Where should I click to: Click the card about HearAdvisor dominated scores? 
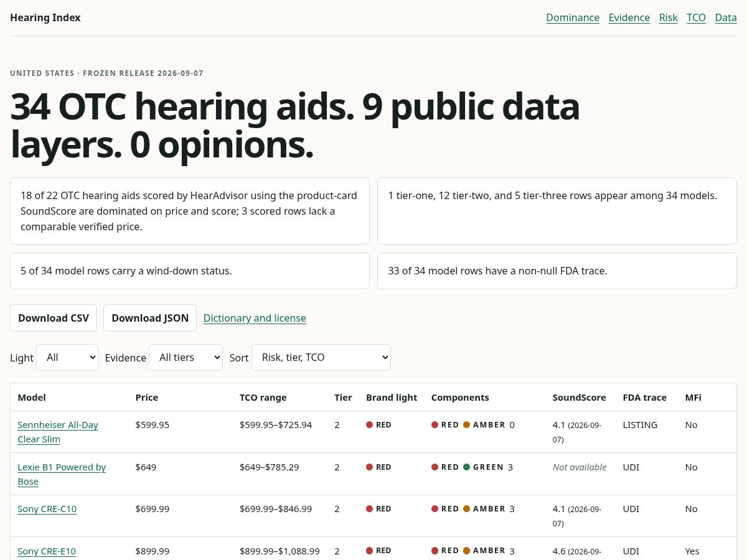[x=190, y=211]
